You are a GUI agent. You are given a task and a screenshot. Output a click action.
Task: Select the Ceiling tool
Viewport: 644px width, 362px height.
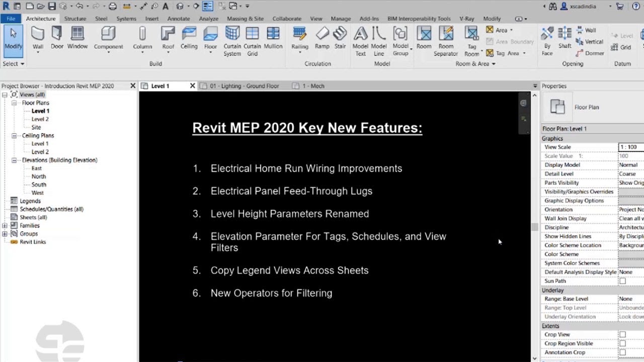click(189, 38)
